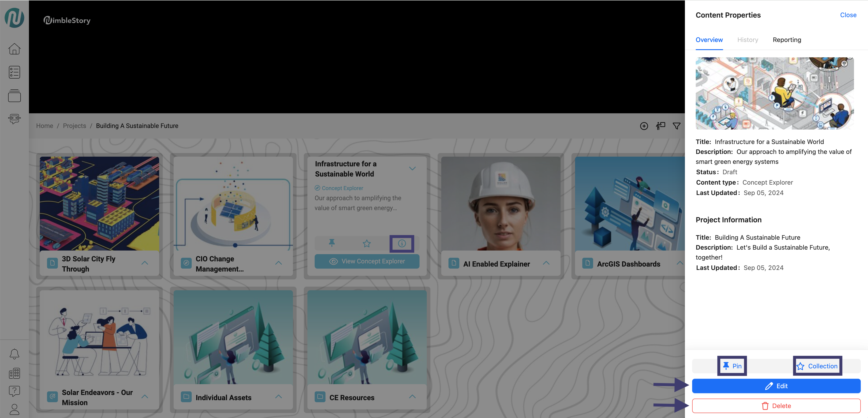Open the card deck panel icon in sidebar
The width and height of the screenshot is (868, 418).
pos(14,96)
